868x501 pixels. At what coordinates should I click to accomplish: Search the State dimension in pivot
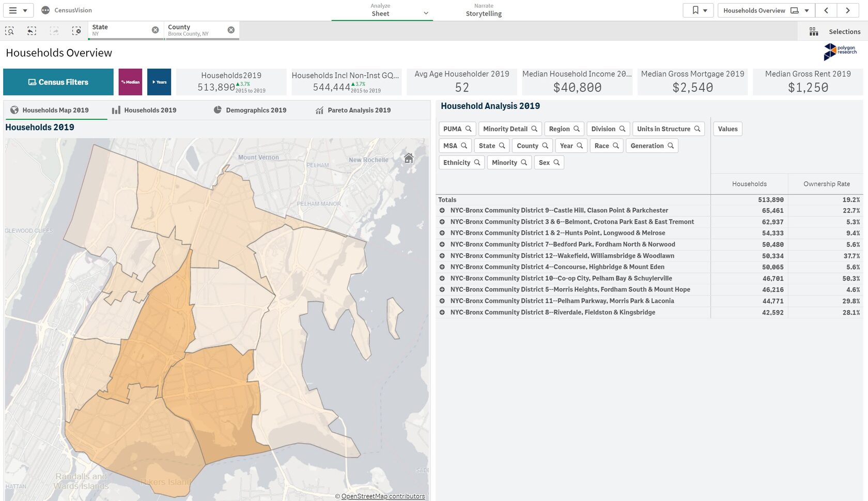click(492, 146)
